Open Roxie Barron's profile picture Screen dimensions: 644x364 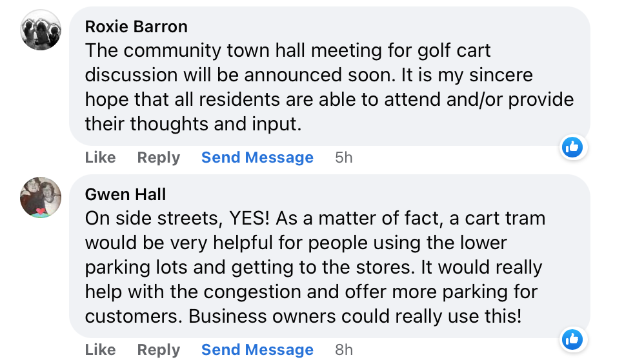tap(41, 30)
